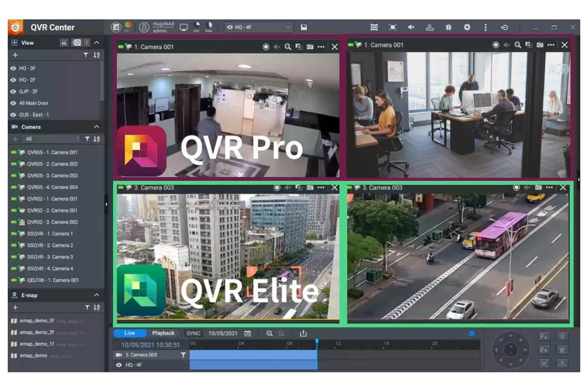
Task: Open the HugoNAS admin user account
Action: (158, 27)
